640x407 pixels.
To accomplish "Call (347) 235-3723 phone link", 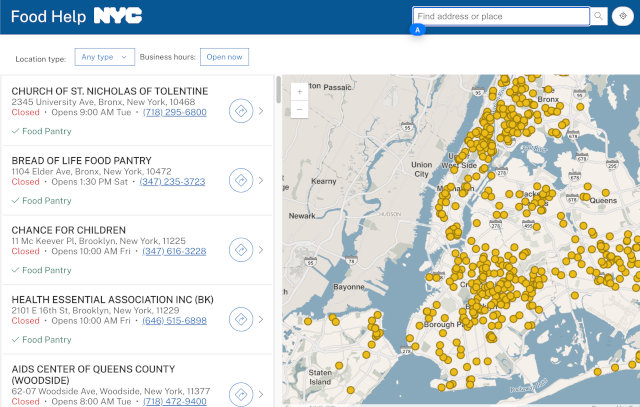I will pos(172,182).
